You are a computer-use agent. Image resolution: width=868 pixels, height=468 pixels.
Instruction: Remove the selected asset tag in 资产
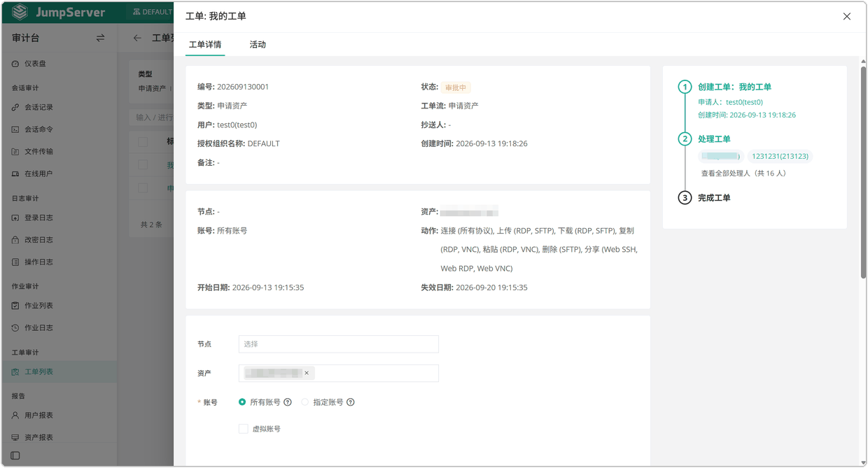(x=307, y=373)
